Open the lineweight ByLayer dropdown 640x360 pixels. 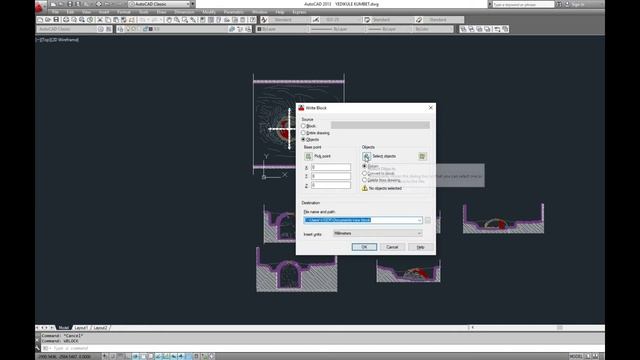[x=388, y=29]
